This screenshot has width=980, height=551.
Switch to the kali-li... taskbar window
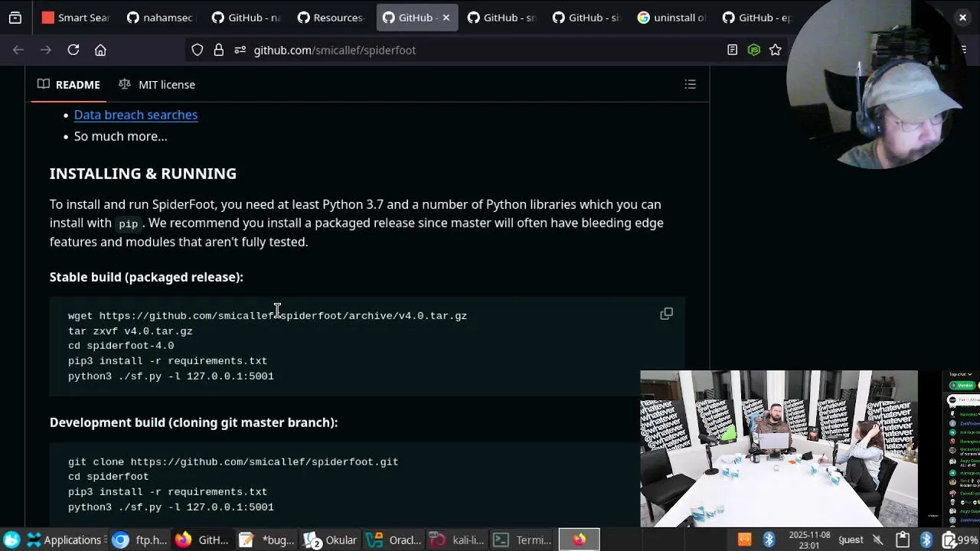pyautogui.click(x=456, y=540)
